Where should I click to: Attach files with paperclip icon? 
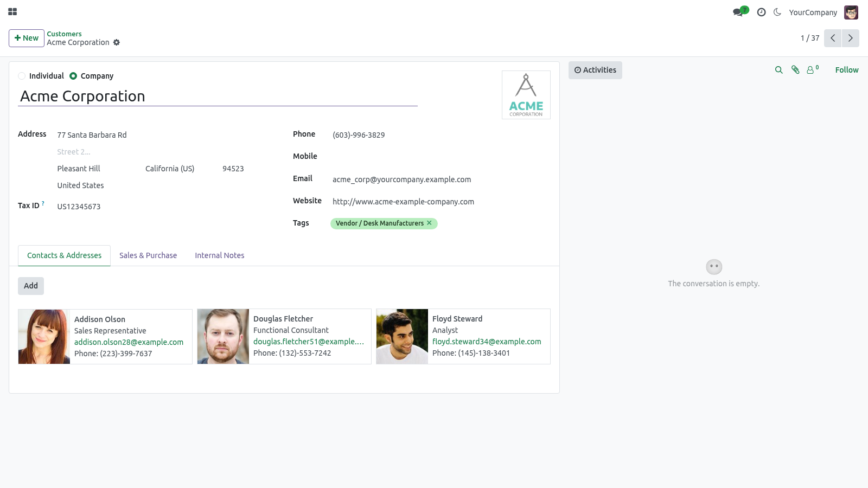pyautogui.click(x=795, y=70)
